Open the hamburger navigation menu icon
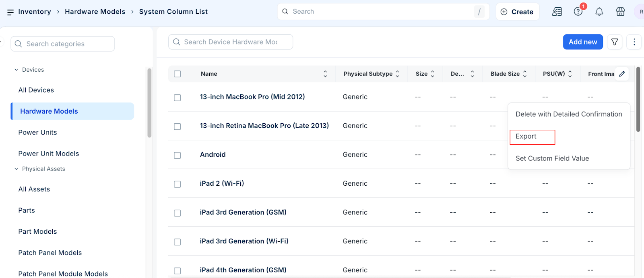Viewport: 644px width, 278px height. (10, 12)
